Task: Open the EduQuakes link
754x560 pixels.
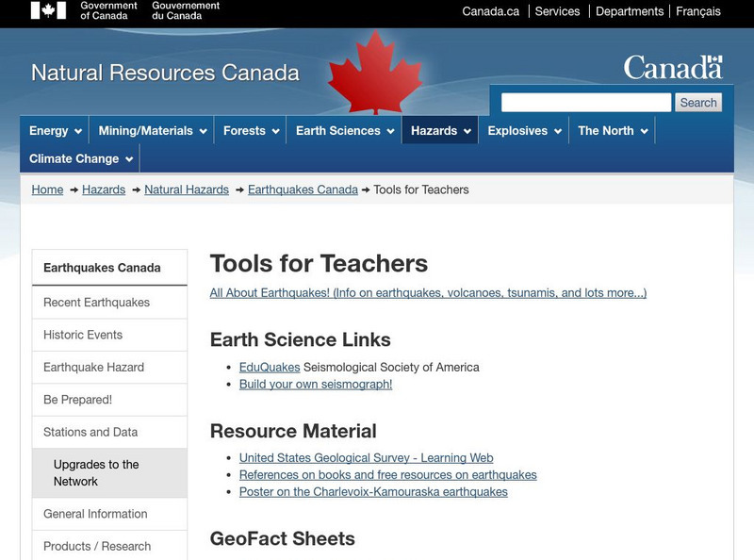Action: coord(270,367)
